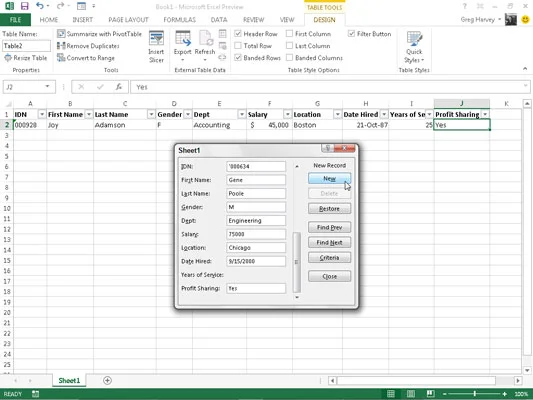This screenshot has width=533, height=400.
Task: Add a new sheet with plus icon
Action: point(107,380)
